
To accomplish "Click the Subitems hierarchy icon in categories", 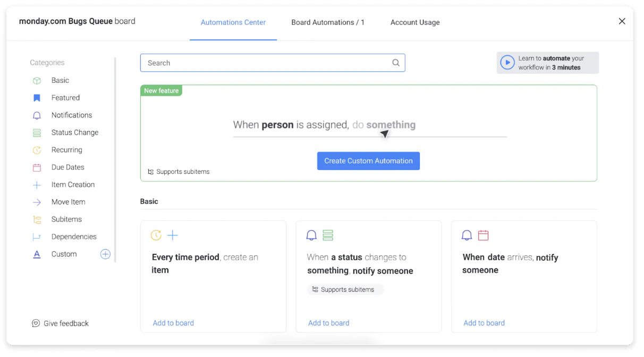I will coord(37,219).
